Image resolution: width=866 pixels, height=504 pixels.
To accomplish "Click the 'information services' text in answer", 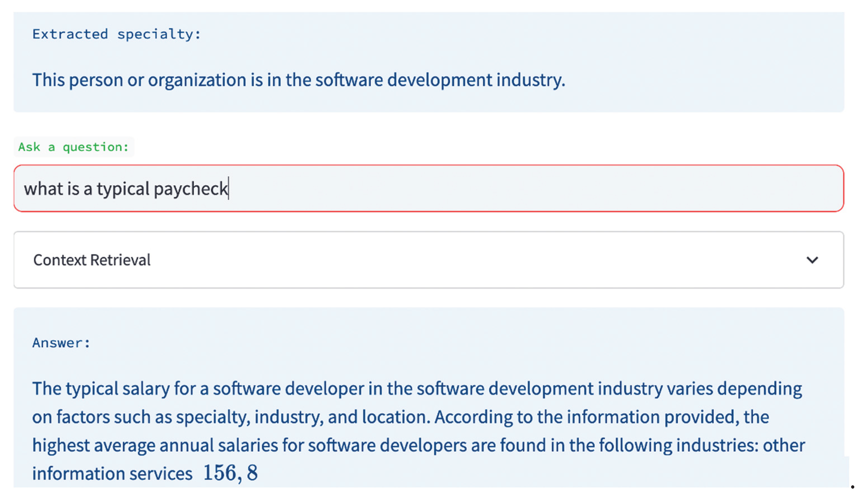I will pyautogui.click(x=112, y=474).
